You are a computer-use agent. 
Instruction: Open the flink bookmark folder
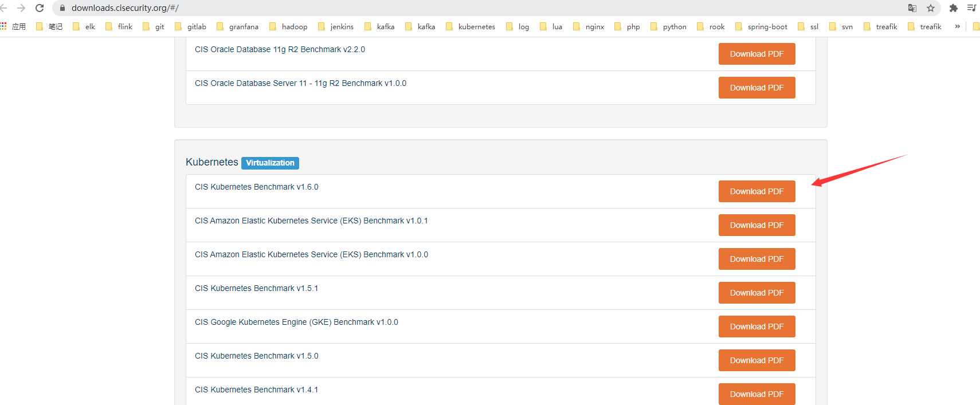click(119, 26)
